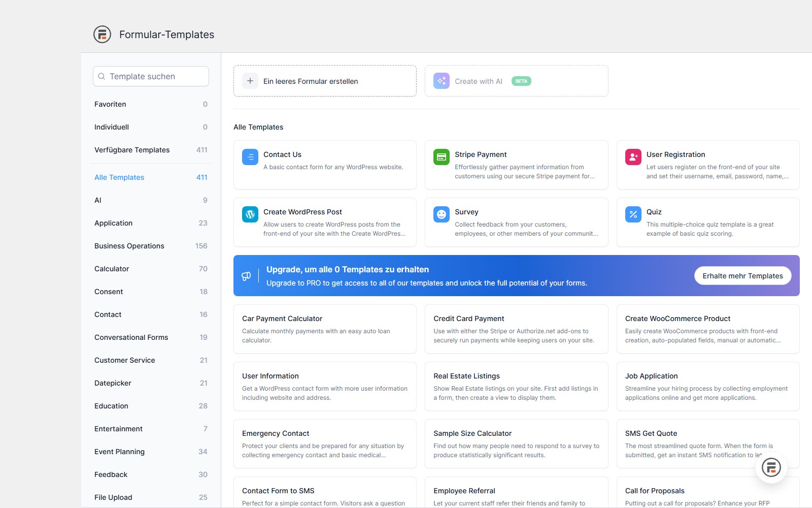Image resolution: width=812 pixels, height=508 pixels.
Task: Click the Survey smiley icon
Action: click(442, 214)
